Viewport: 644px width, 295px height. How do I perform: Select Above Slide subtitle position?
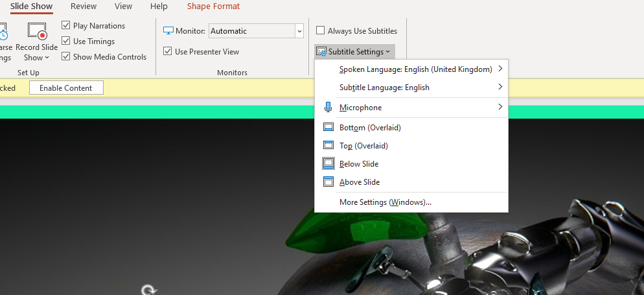point(411,182)
